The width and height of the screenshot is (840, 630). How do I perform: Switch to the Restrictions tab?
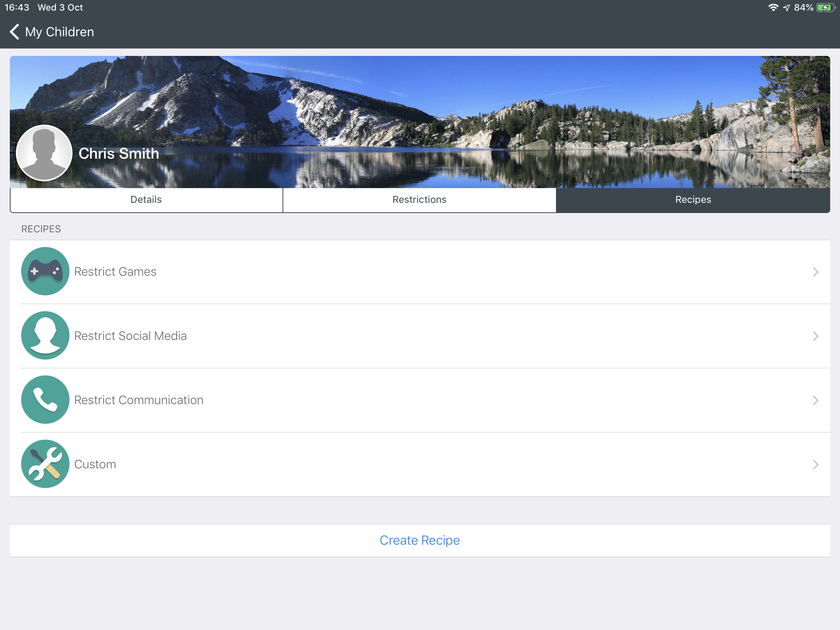click(x=419, y=200)
